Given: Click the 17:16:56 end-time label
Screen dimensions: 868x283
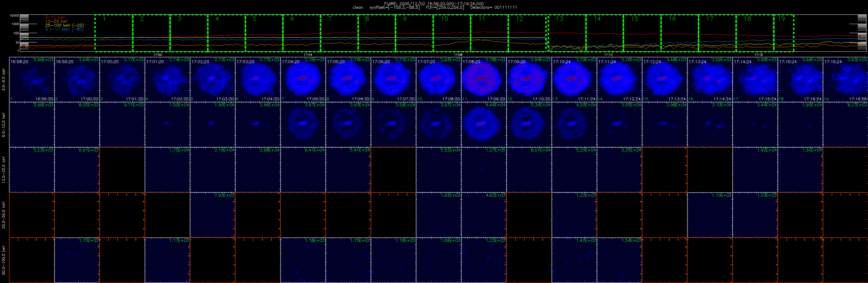Looking at the screenshot, I should [858, 99].
